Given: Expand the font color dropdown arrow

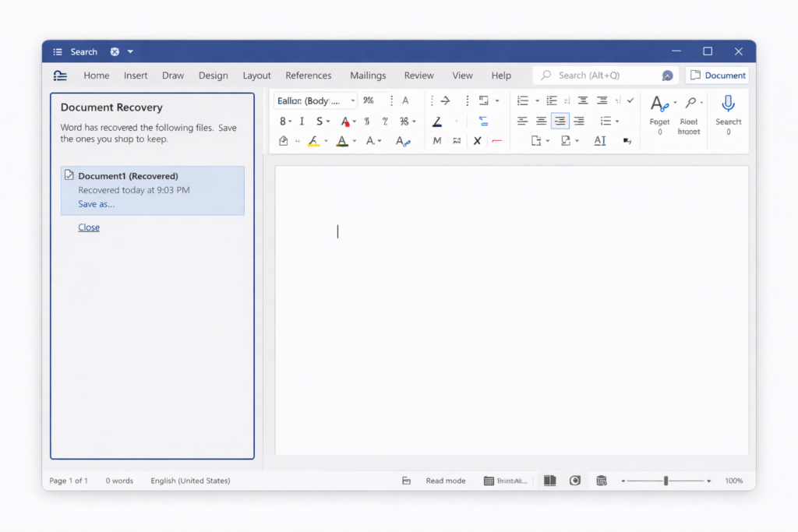Looking at the screenshot, I should click(x=355, y=142).
